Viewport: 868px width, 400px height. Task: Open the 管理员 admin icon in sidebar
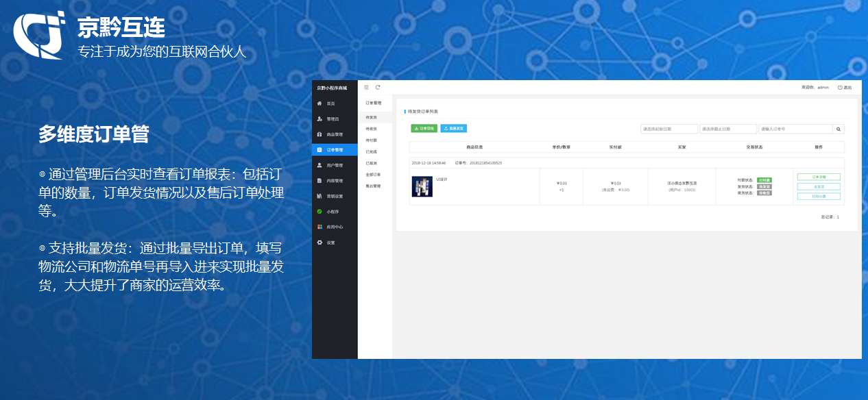tap(319, 118)
